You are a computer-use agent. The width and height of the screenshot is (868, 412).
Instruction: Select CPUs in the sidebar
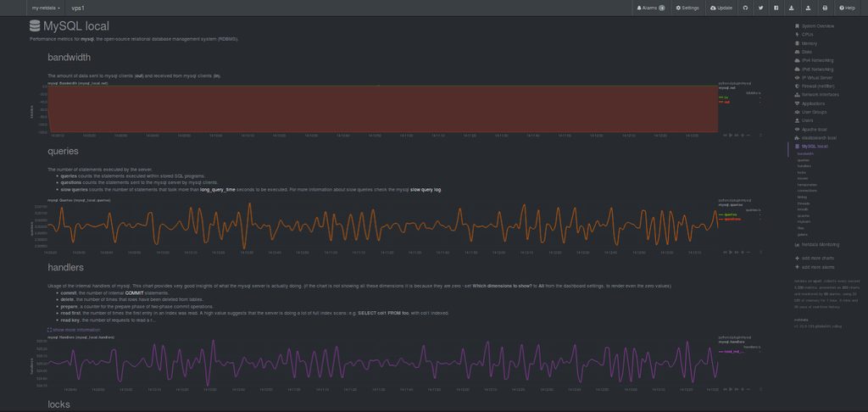coord(807,34)
